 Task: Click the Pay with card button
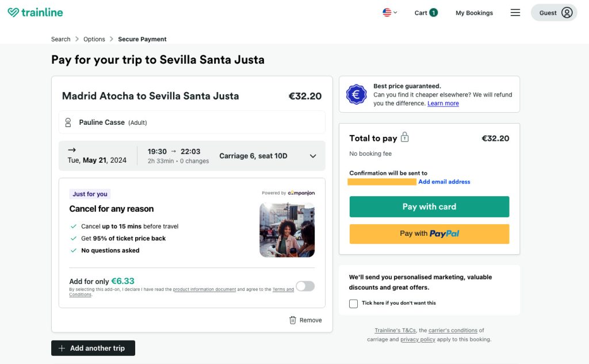[x=429, y=206]
